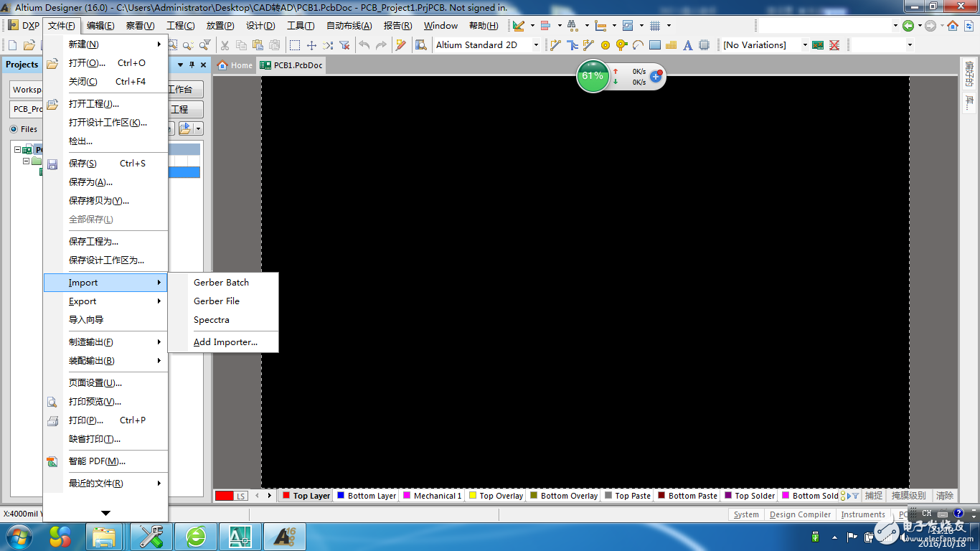Click the binoculars find selections icon
980x551 pixels.
click(572, 26)
